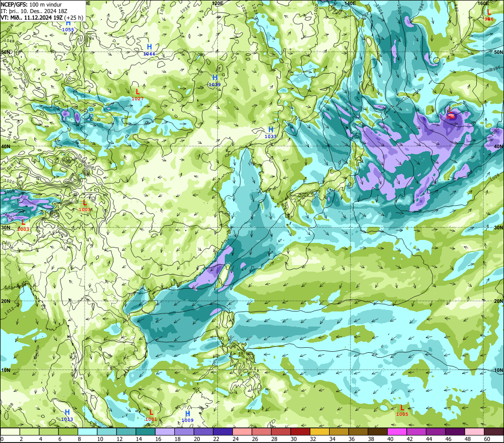Click the L 1001 low pressure marker
The height and width of the screenshot is (443, 504).
pyautogui.click(x=151, y=415)
